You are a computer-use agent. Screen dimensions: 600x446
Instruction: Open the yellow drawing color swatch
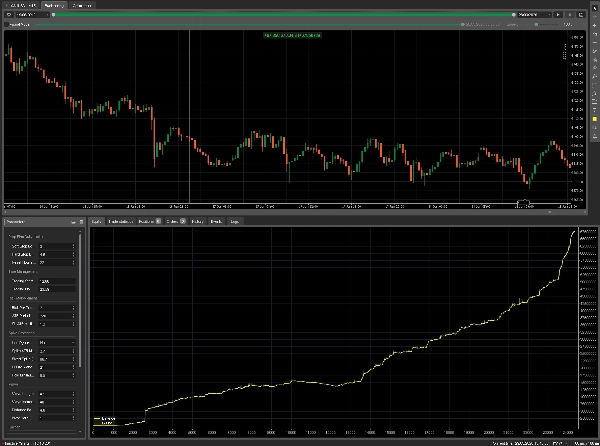pyautogui.click(x=595, y=119)
